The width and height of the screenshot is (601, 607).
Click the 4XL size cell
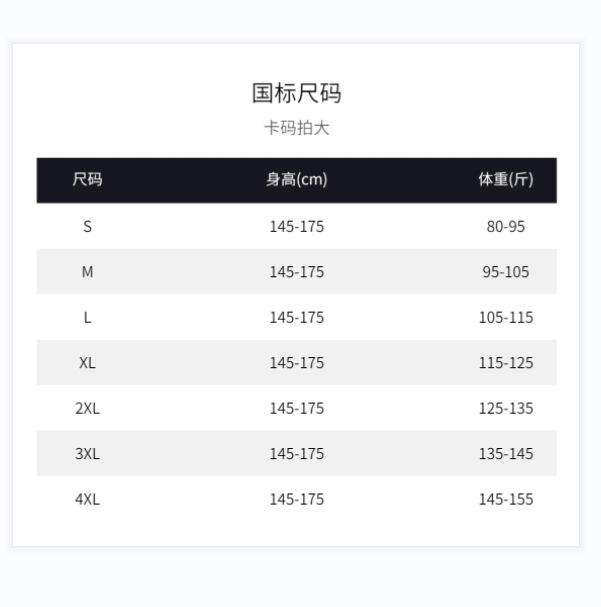pos(87,499)
